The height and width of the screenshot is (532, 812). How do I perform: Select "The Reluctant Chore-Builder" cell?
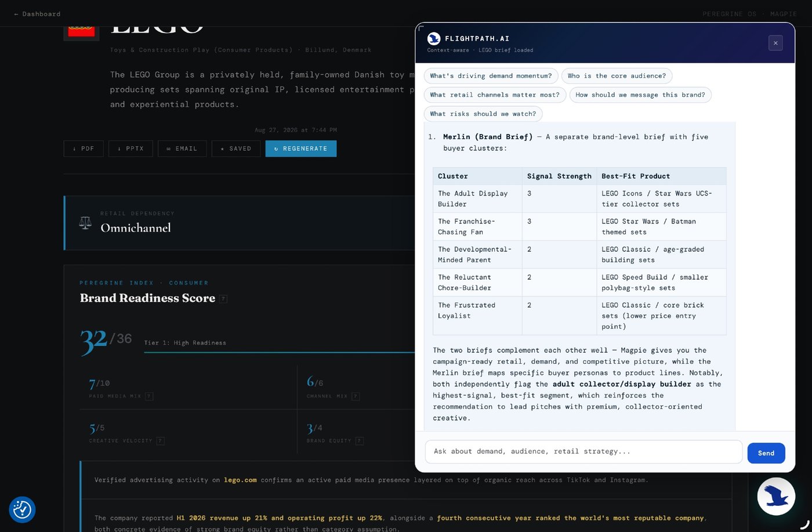coord(477,283)
